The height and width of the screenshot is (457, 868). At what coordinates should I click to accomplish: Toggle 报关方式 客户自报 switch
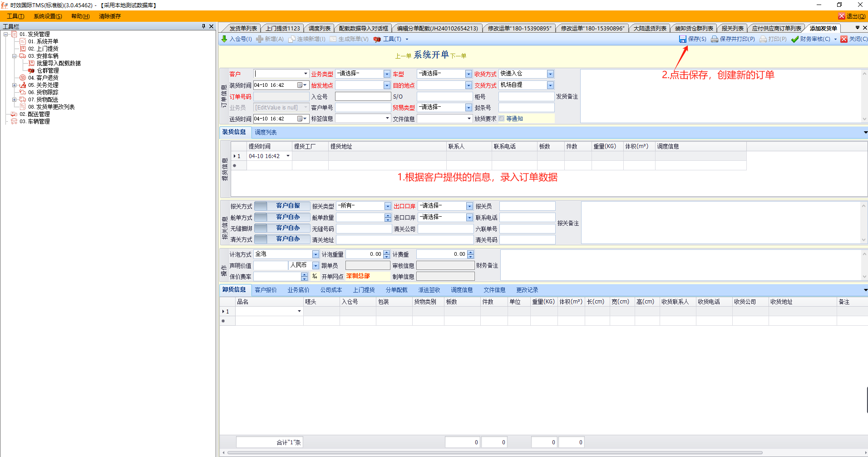pyautogui.click(x=282, y=206)
